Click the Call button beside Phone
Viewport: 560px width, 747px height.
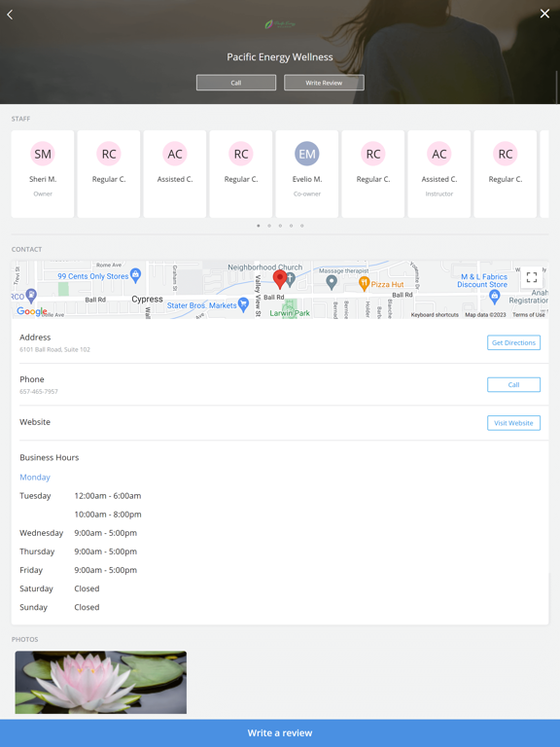coord(513,384)
